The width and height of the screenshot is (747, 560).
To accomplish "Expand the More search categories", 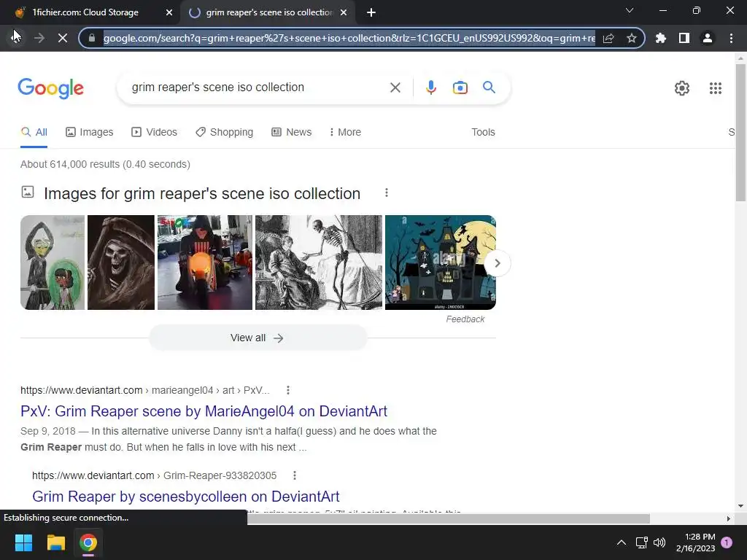I will 345,132.
